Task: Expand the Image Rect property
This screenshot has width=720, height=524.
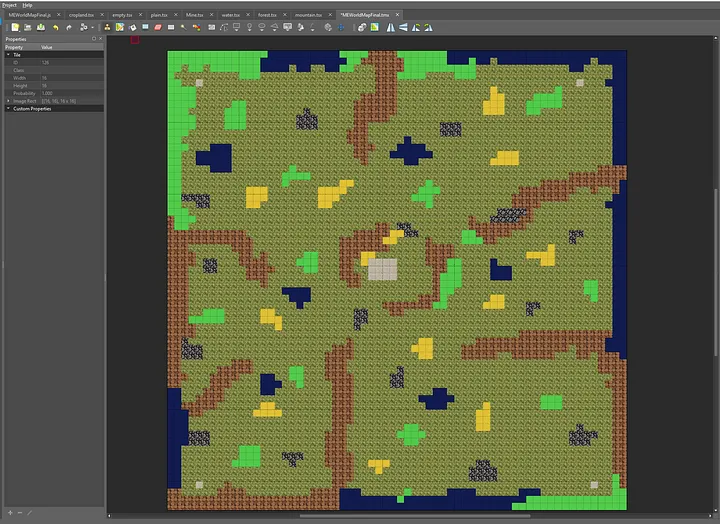Action: [8, 101]
